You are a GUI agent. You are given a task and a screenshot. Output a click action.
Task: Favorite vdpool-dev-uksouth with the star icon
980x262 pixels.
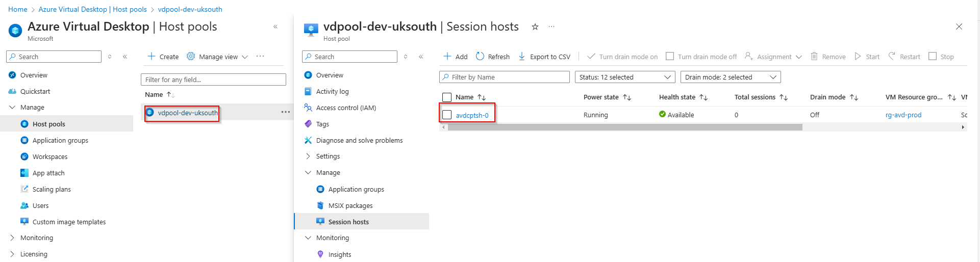tap(535, 27)
